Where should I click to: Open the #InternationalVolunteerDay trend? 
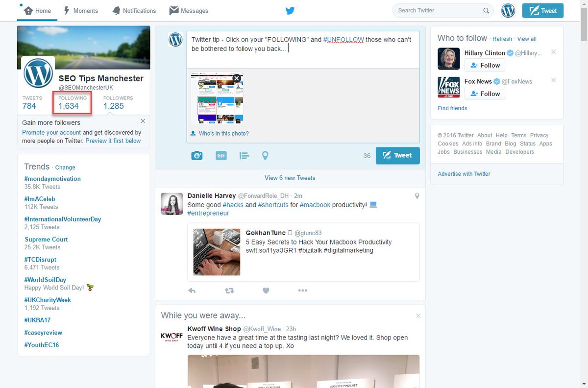coord(63,219)
